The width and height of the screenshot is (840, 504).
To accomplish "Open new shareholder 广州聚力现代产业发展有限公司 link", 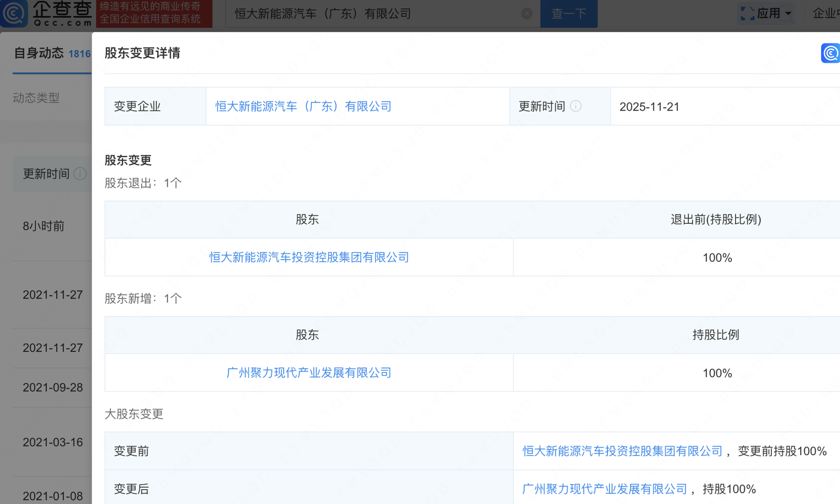I will point(308,373).
